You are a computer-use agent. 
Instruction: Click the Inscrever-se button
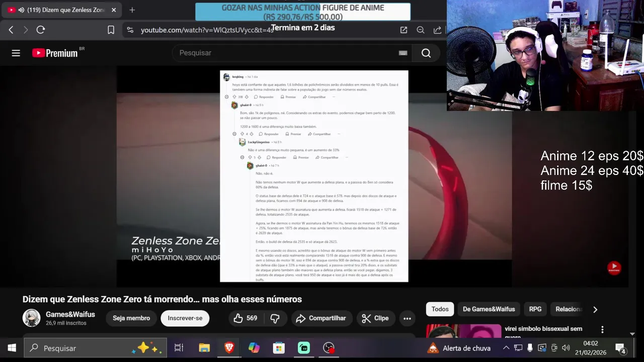tap(185, 318)
